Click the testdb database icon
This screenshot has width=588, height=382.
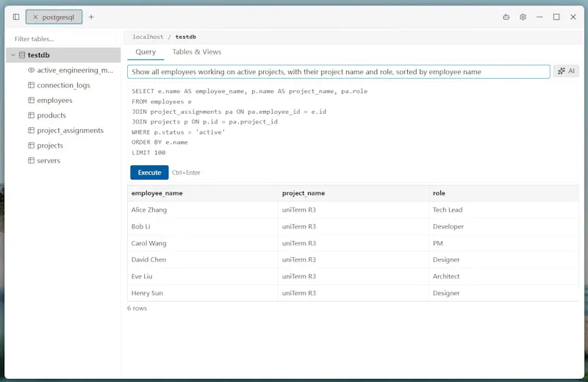pos(22,55)
